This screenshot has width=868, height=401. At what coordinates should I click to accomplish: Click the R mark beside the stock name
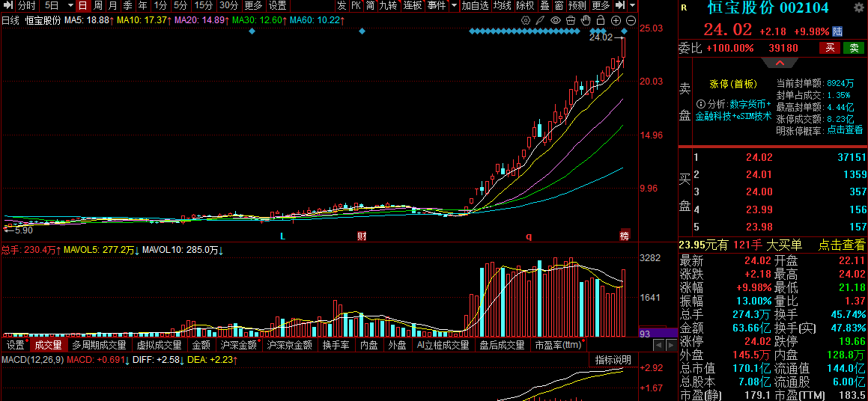point(685,7)
